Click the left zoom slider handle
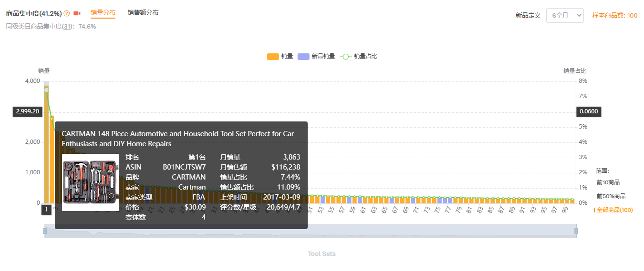This screenshot has height=271, width=644. coord(44,231)
